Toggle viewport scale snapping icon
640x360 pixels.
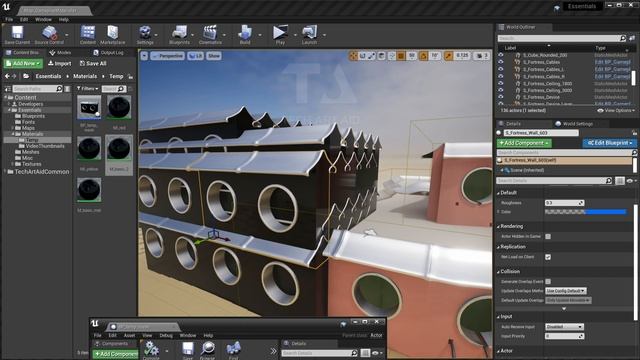(449, 56)
